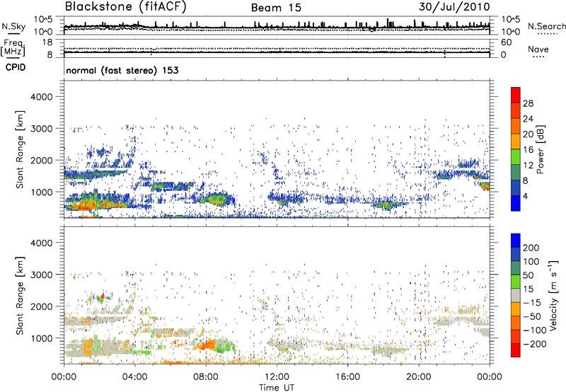Screen dimensions: 566x392
Task: Click the -50 tick on Velocity colorbar
Action: 532,316
